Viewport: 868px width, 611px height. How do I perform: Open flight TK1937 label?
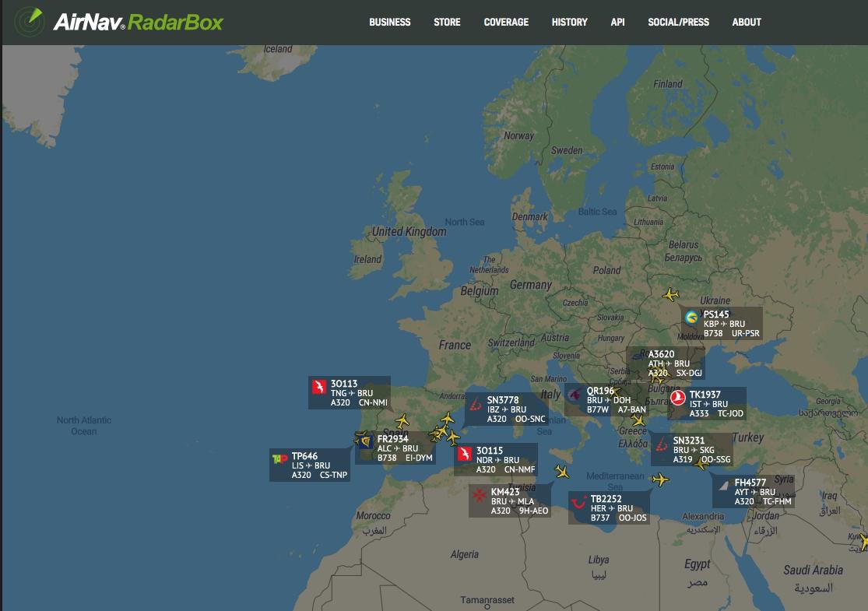click(x=707, y=403)
